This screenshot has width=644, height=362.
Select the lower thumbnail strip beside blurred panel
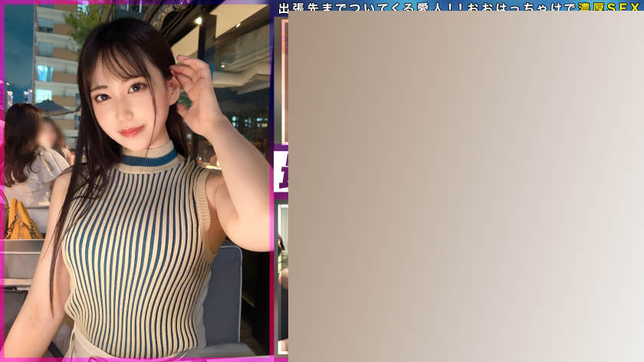283,268
